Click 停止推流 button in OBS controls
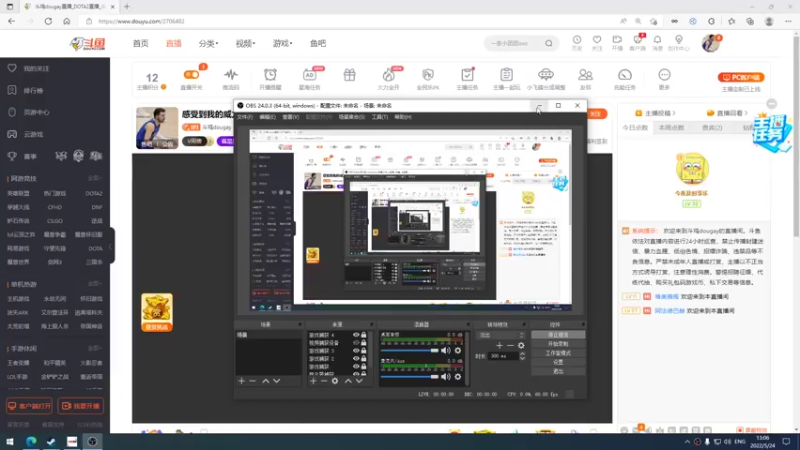 pos(558,335)
